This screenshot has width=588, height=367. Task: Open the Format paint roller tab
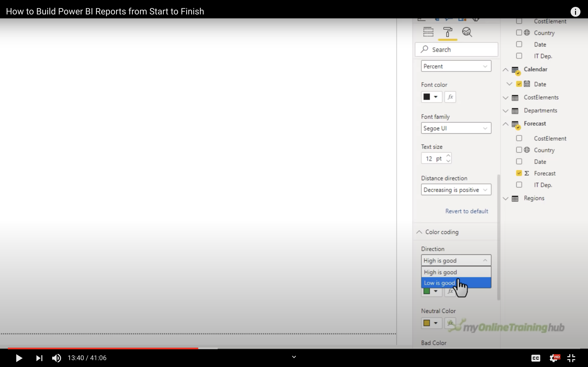[x=448, y=32]
